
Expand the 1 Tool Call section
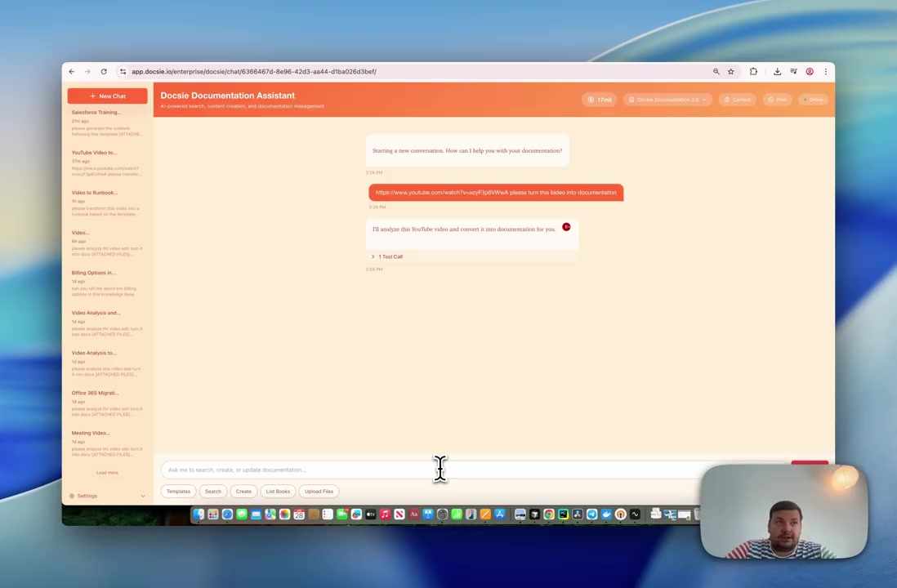click(388, 256)
